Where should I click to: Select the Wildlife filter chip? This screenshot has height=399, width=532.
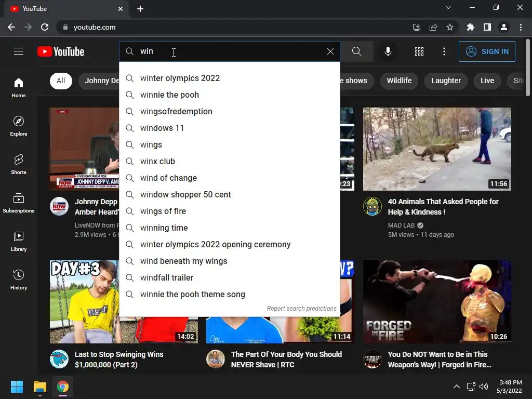click(x=399, y=81)
